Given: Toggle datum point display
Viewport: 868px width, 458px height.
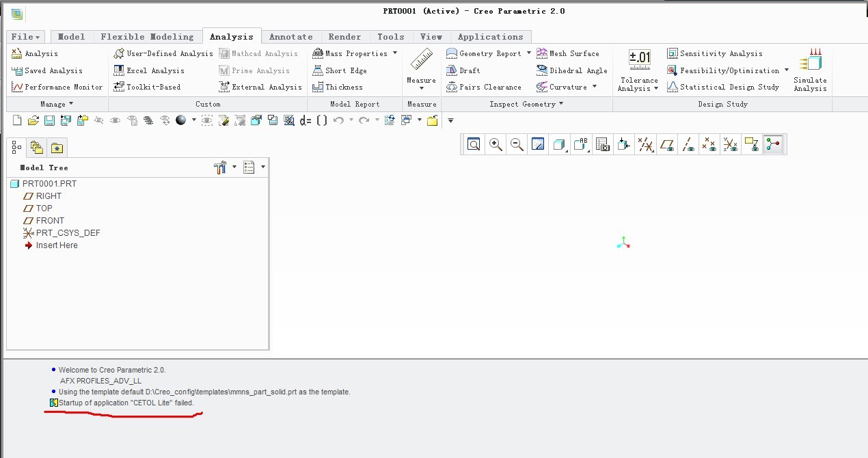Looking at the screenshot, I should 709,144.
